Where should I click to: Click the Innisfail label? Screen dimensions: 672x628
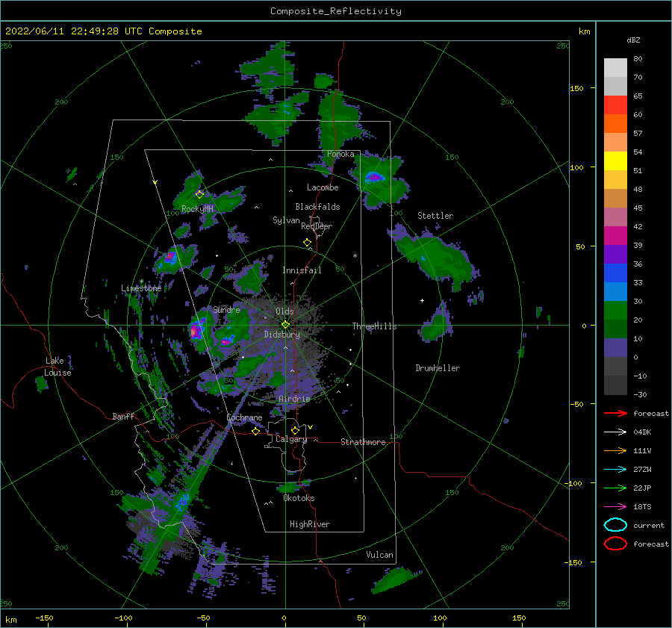tap(302, 270)
